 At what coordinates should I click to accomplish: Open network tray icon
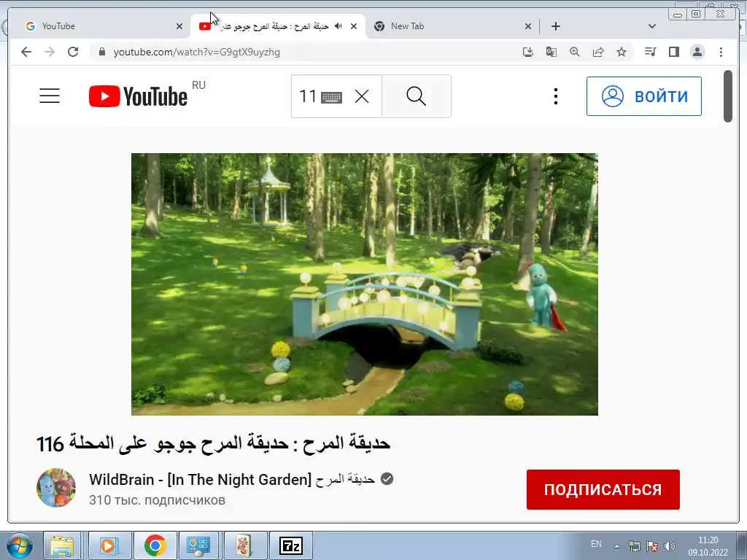point(635,546)
